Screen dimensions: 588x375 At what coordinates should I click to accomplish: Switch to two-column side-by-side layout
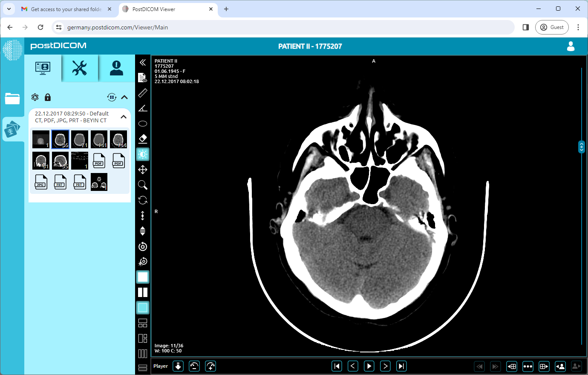tap(143, 292)
